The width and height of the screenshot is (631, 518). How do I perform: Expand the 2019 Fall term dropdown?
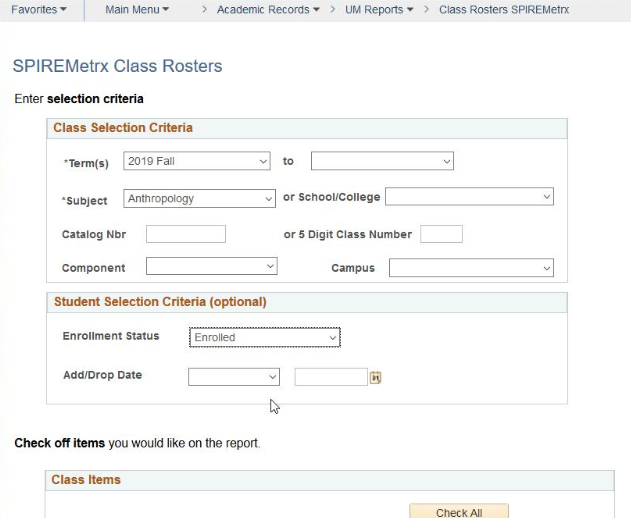coord(197,161)
